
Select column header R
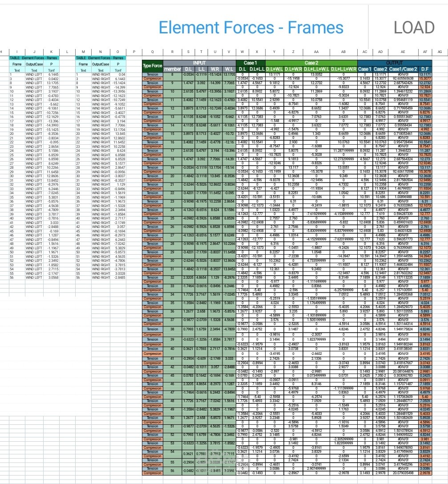coord(172,52)
